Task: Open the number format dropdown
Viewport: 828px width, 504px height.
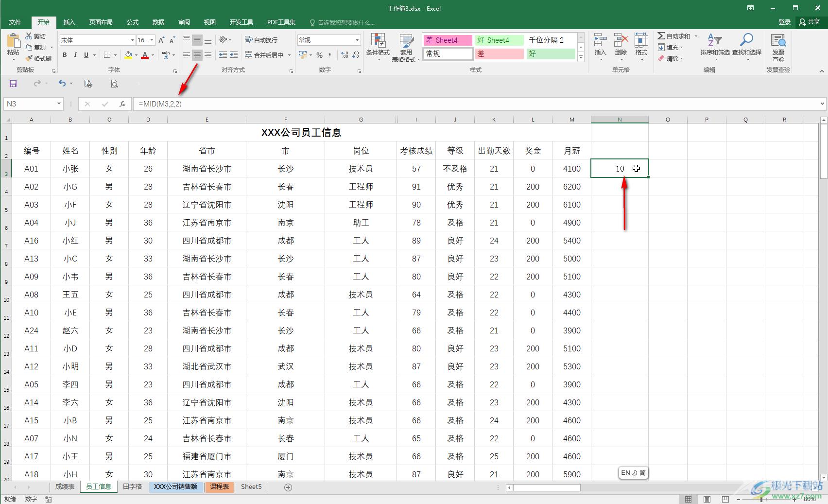Action: click(357, 40)
